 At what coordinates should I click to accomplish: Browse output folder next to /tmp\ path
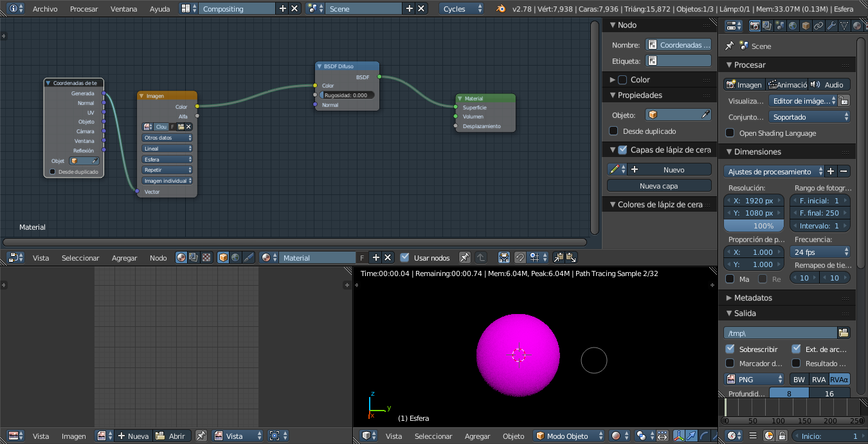click(x=844, y=333)
